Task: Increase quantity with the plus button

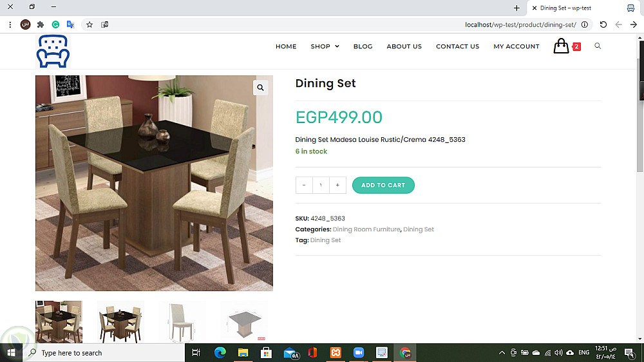Action: pyautogui.click(x=337, y=186)
